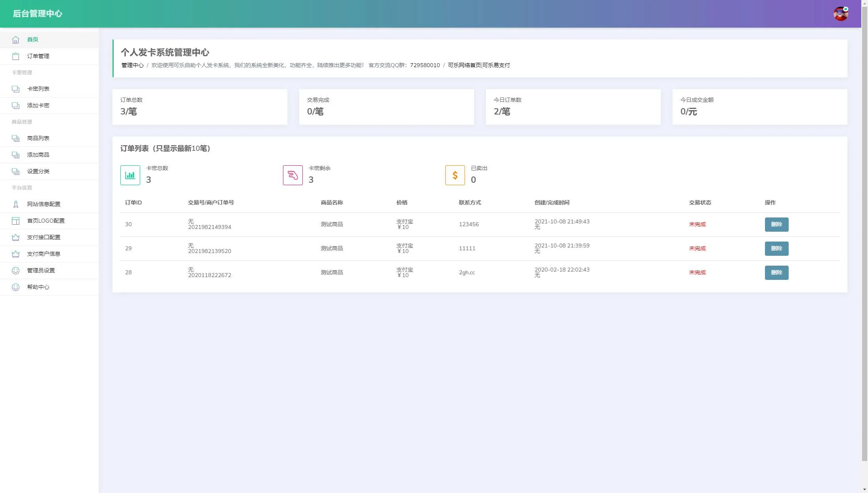Click the smiley icon for 管理员设置

[x=15, y=271]
